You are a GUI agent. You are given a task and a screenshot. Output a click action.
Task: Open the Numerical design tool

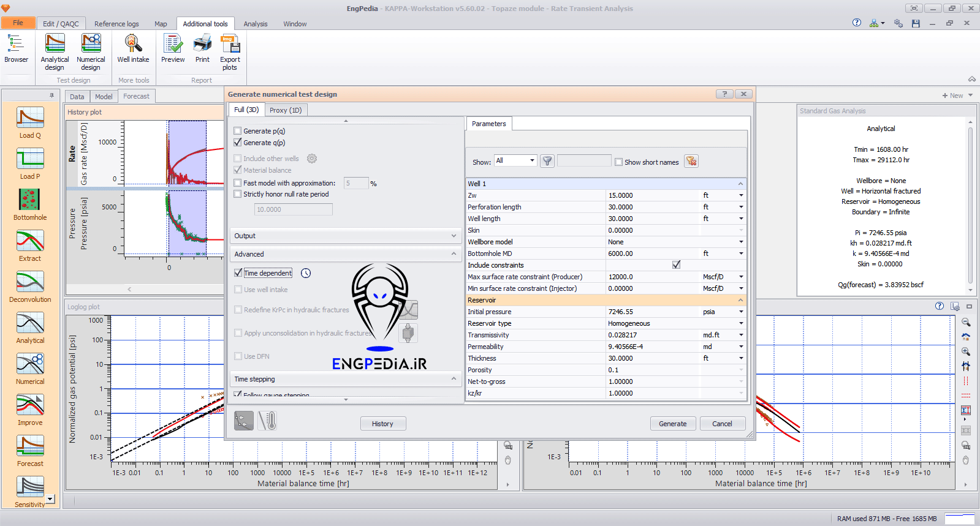coord(91,51)
